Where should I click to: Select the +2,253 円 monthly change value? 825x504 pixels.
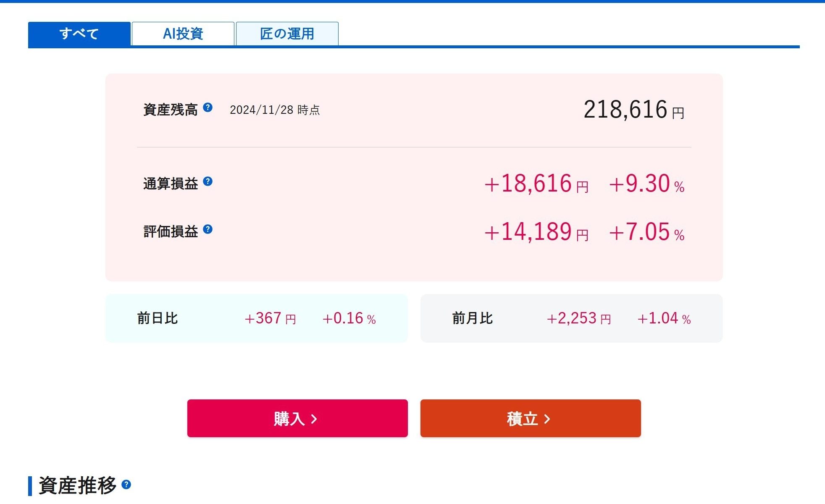pyautogui.click(x=578, y=318)
